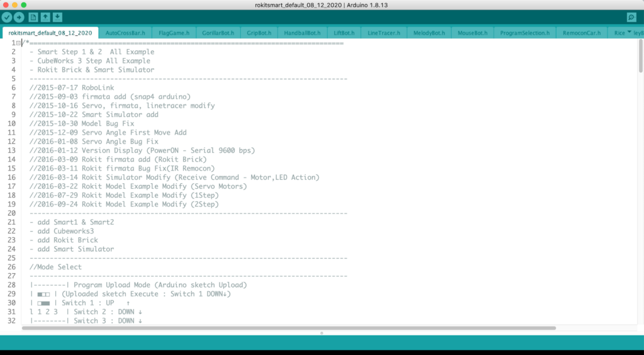Open the LineTracer.h tab
The width and height of the screenshot is (644, 355).
(x=384, y=33)
